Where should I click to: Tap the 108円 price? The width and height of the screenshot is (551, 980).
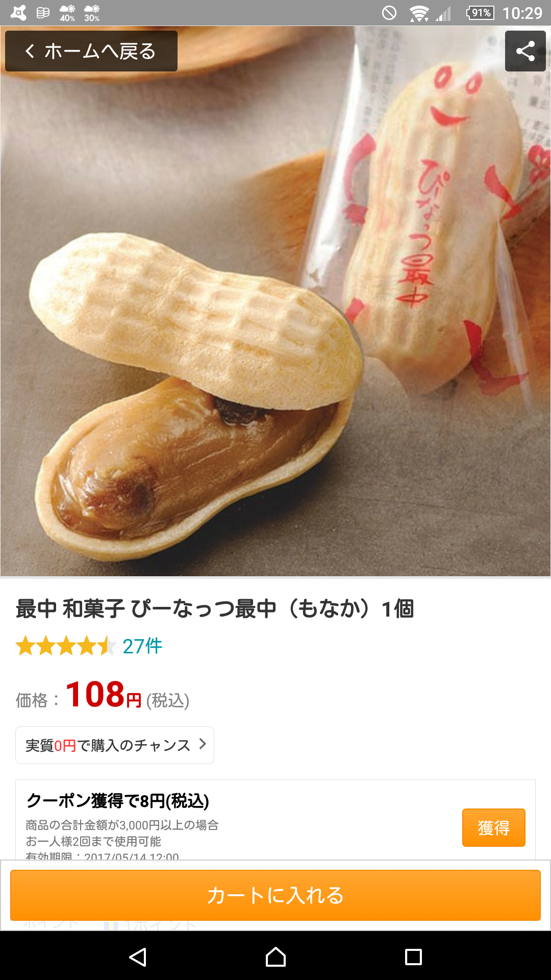[104, 695]
